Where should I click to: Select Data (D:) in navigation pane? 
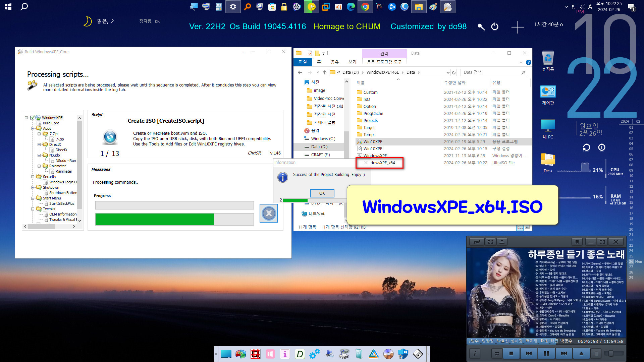coord(319,147)
